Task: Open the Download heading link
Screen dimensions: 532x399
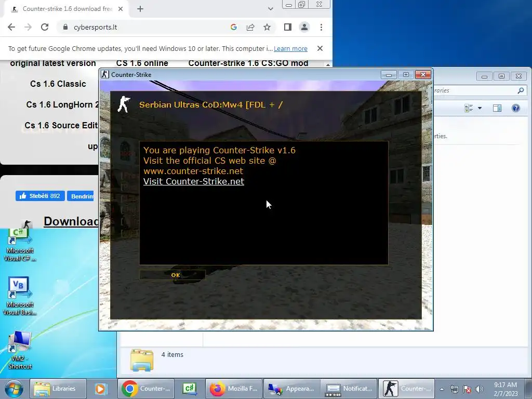Action: coord(71,221)
